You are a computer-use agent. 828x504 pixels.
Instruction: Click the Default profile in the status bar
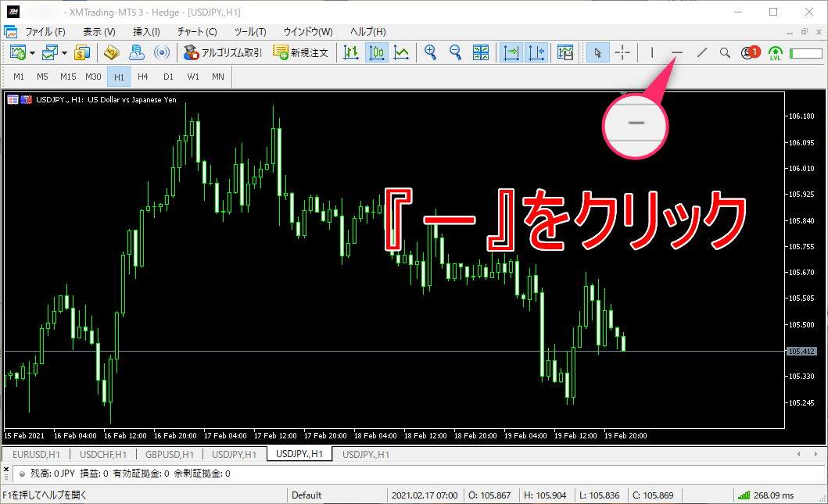tap(306, 495)
